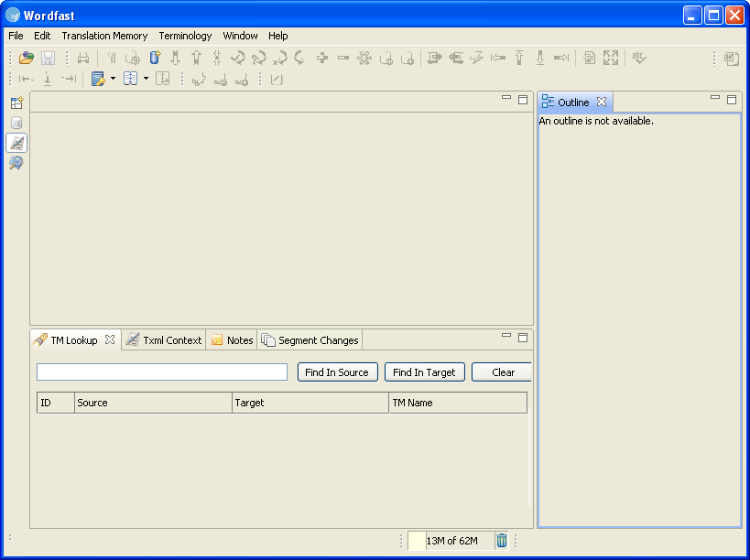Click the 'An outline is not available.' text
This screenshot has height=560, width=750.
pyautogui.click(x=596, y=121)
